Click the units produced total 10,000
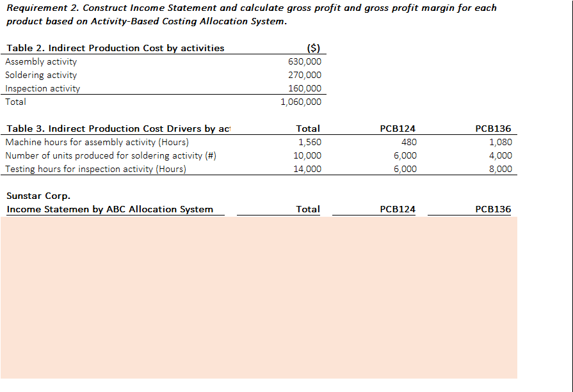This screenshot has width=573, height=392. [x=305, y=155]
